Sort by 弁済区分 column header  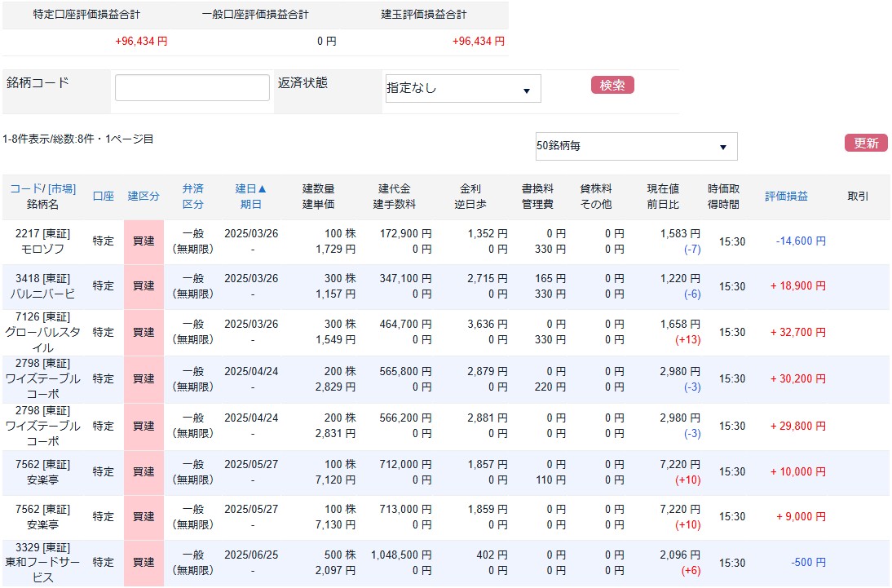[x=193, y=197]
